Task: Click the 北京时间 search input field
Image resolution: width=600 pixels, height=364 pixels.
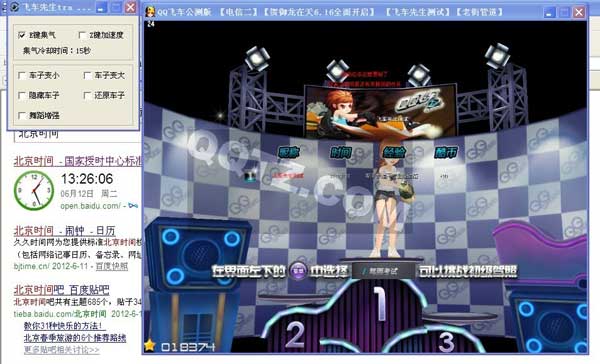Action: coord(78,135)
